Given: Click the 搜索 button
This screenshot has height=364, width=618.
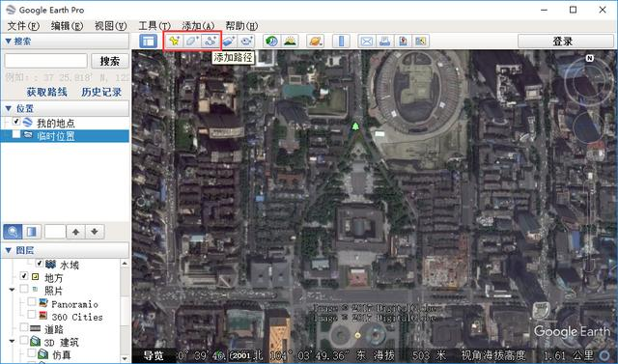Looking at the screenshot, I should (110, 61).
